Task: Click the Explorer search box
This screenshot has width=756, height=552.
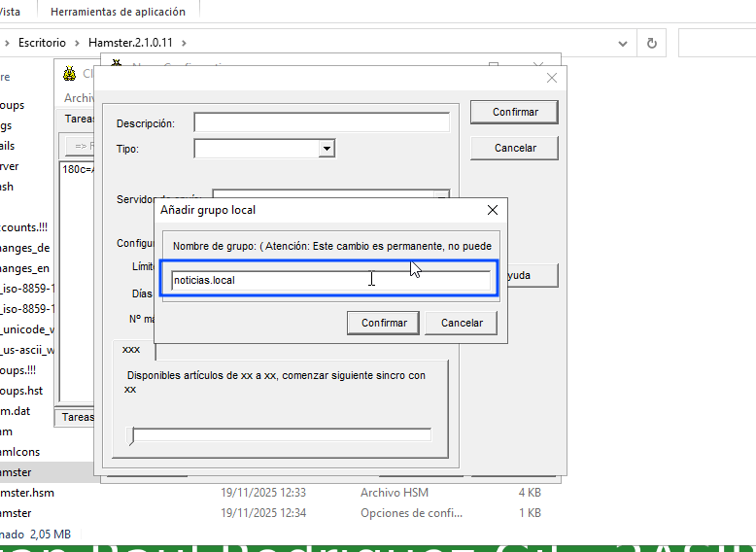Action: 717,44
